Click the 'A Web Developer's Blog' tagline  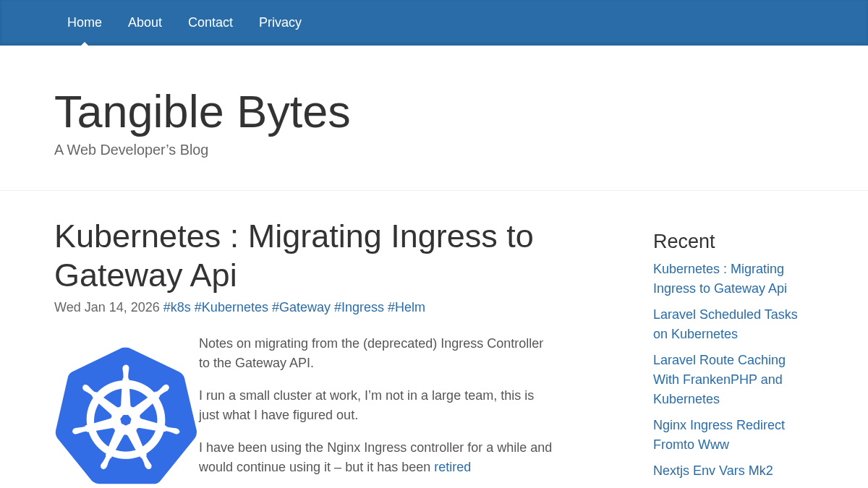coord(131,150)
